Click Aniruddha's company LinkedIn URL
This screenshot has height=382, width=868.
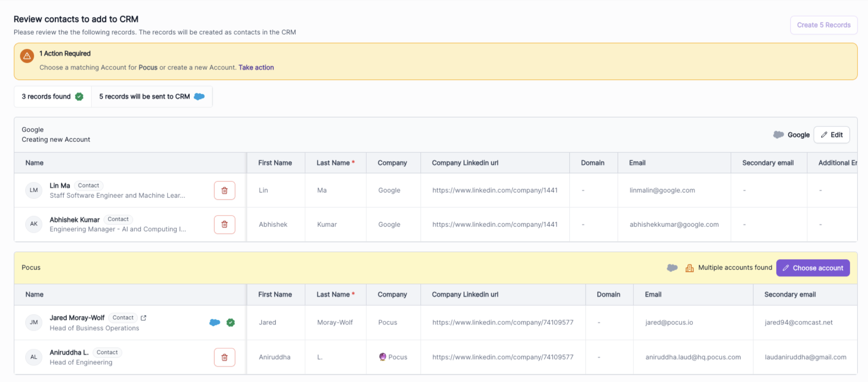(503, 357)
